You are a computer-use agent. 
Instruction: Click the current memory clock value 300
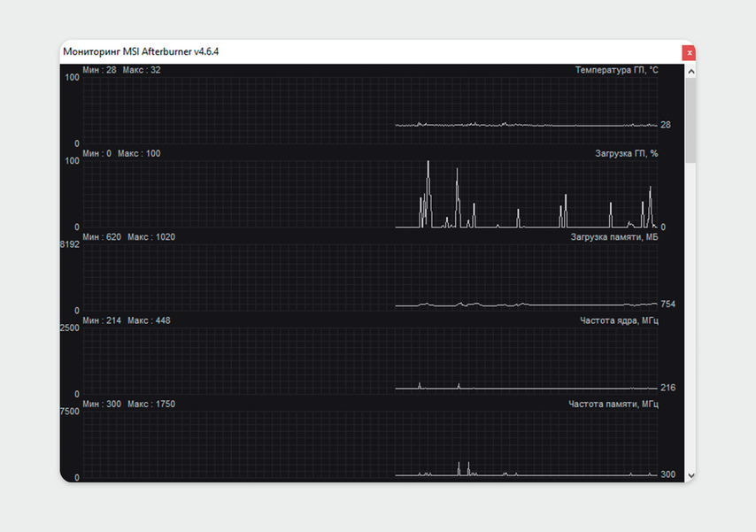click(667, 474)
